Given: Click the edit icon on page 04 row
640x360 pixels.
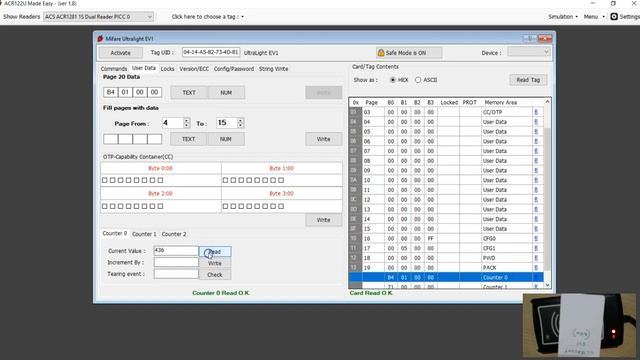Looking at the screenshot, I should (536, 122).
